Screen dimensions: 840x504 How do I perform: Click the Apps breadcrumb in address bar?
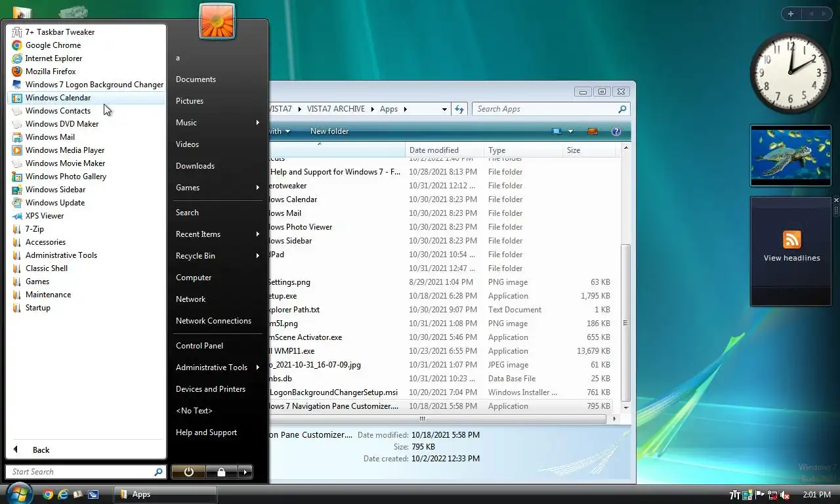(x=388, y=109)
